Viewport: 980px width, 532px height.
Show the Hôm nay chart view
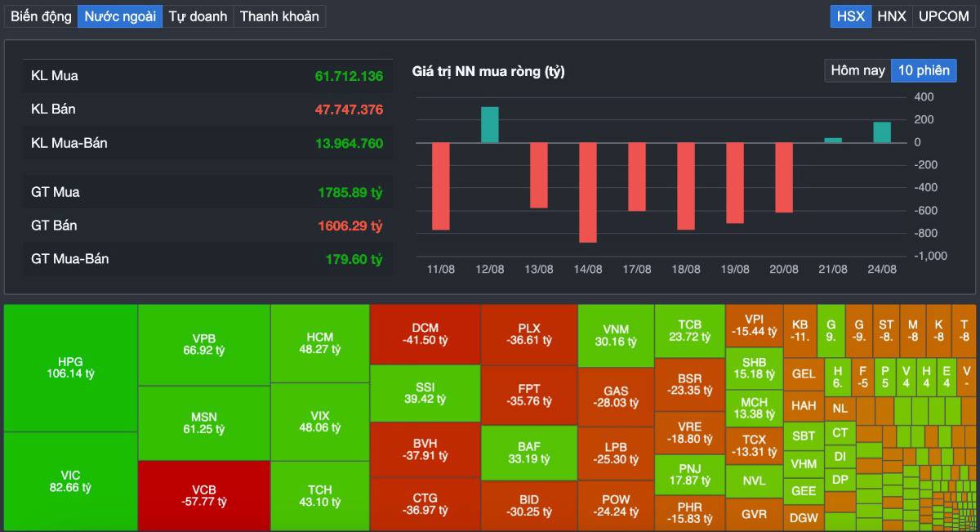(857, 70)
